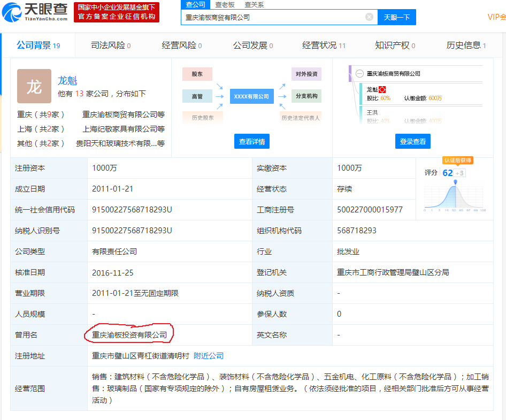The image size is (506, 420).
Task: Click the 2011-01-21至无固定期限 business term value
Action: 135,293
